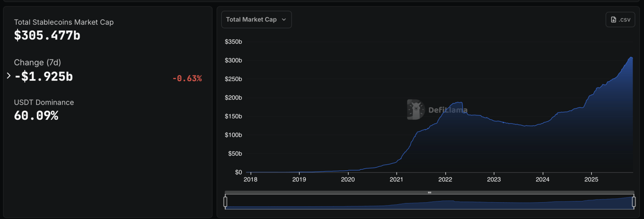
Task: Select the 2025 label on the x-axis
Action: [591, 180]
